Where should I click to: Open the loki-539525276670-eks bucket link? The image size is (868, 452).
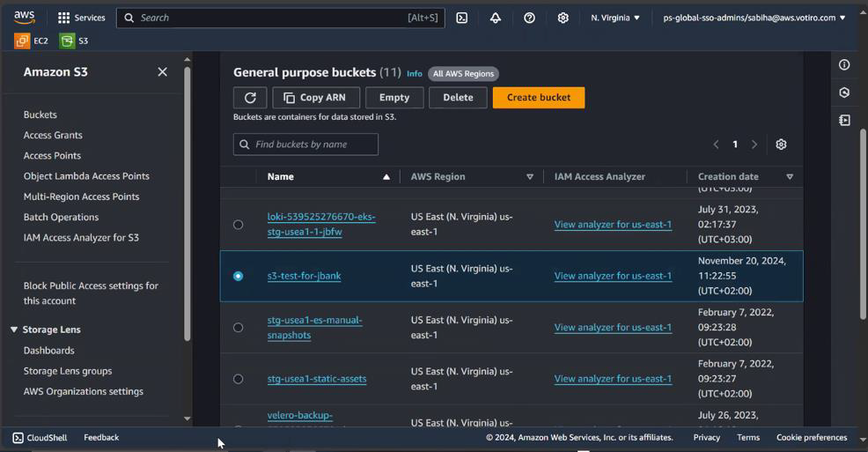(321, 225)
